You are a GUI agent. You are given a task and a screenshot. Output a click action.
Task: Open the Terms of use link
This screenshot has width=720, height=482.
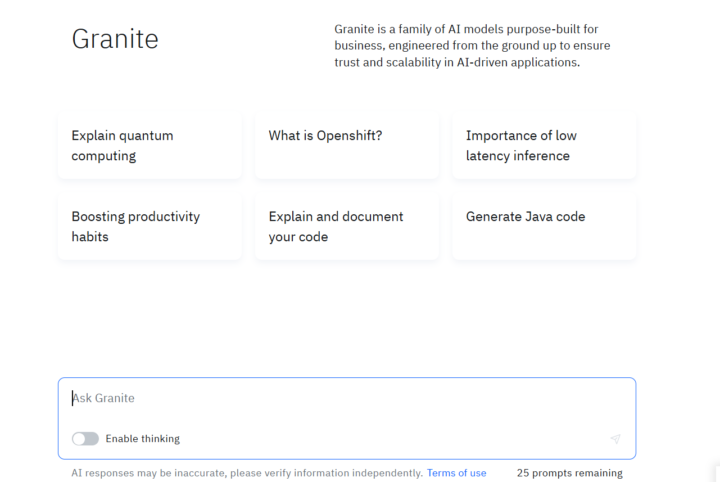(456, 473)
